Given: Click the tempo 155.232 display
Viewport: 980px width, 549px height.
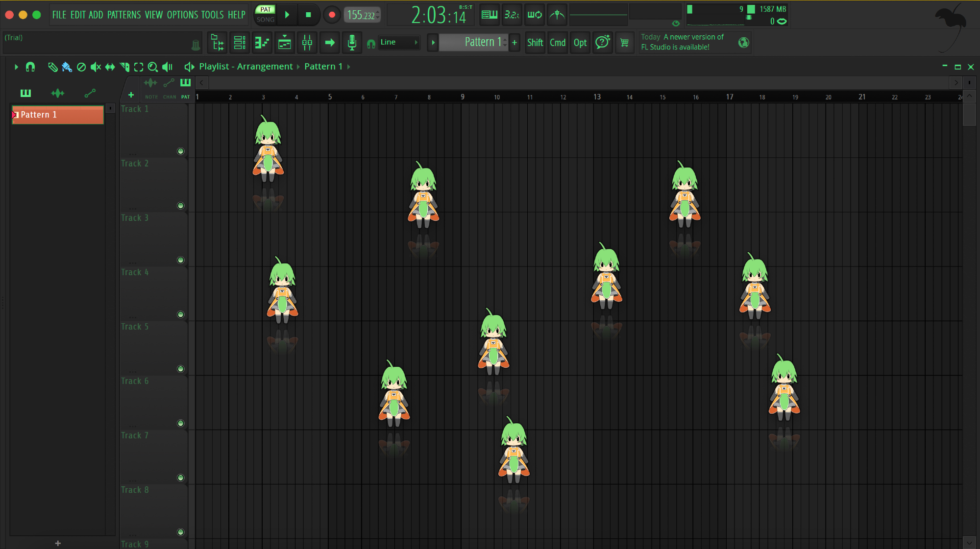Looking at the screenshot, I should [x=361, y=15].
